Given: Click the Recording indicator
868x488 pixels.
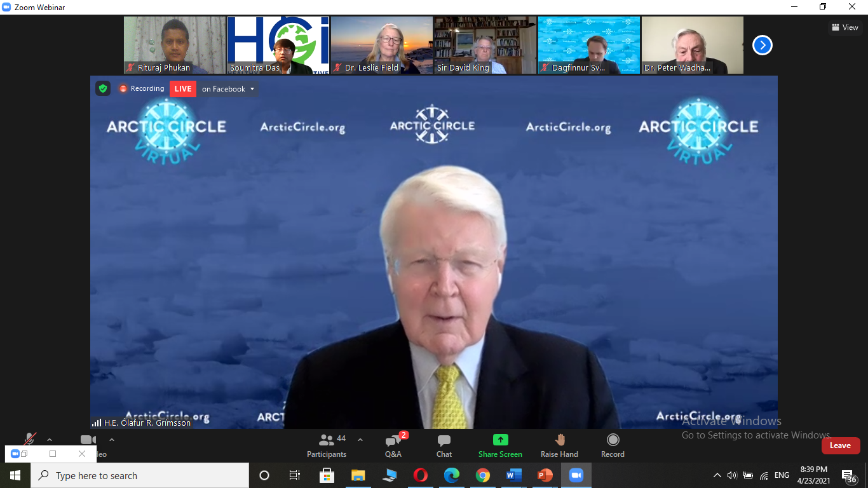Looking at the screenshot, I should pos(142,88).
